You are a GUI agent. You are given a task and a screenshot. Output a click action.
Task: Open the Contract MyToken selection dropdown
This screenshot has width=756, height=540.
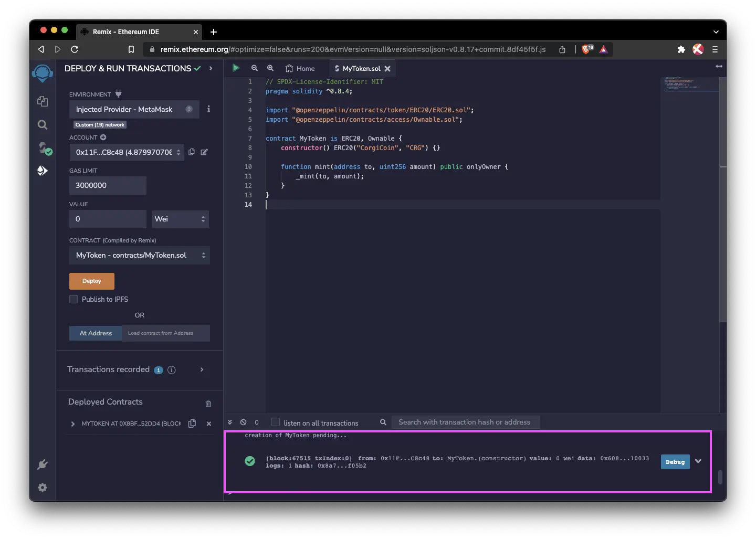coord(140,255)
